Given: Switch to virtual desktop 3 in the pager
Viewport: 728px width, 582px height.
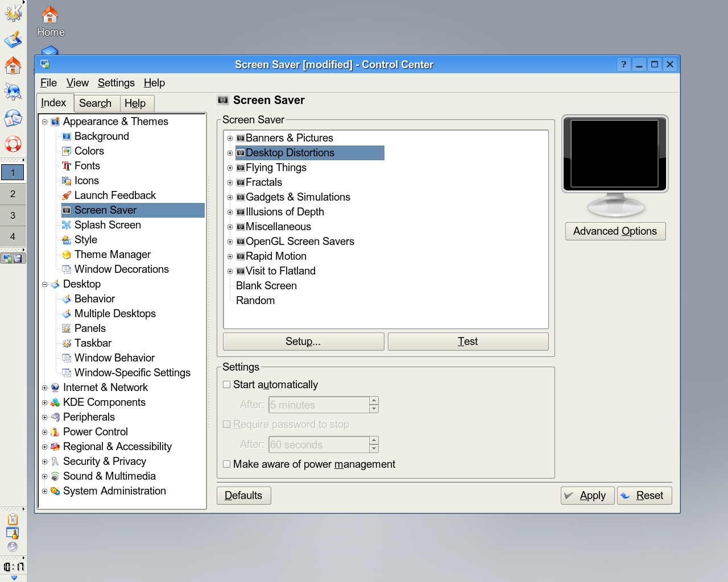Looking at the screenshot, I should 13,215.
